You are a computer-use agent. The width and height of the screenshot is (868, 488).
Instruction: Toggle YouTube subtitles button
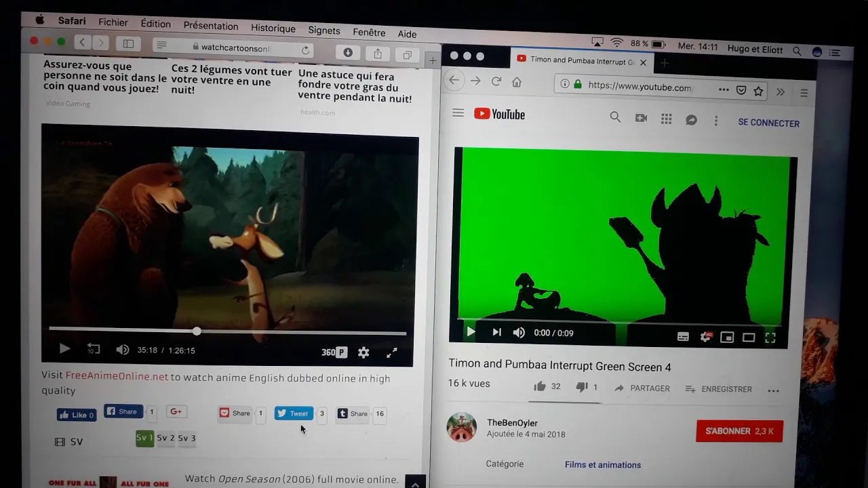(x=684, y=336)
